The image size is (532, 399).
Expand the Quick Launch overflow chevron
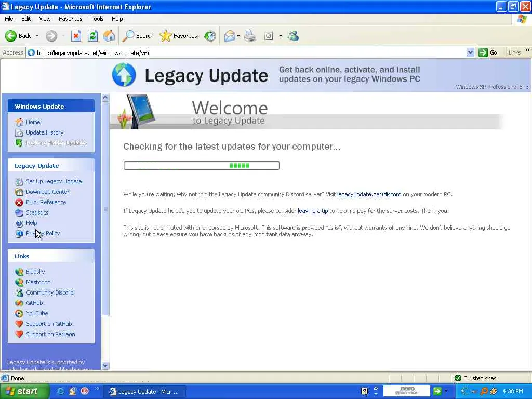pyautogui.click(x=97, y=389)
